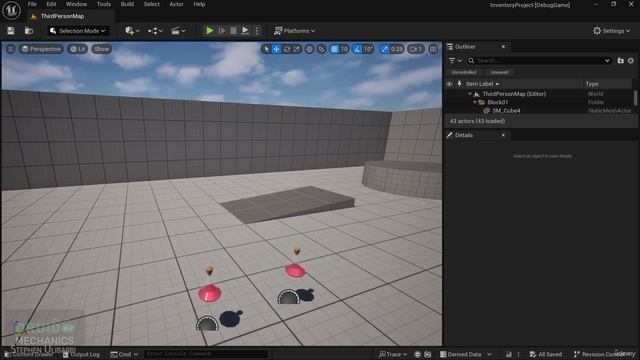640x360 pixels.
Task: Open Browse content icon next to save
Action: pos(29,31)
